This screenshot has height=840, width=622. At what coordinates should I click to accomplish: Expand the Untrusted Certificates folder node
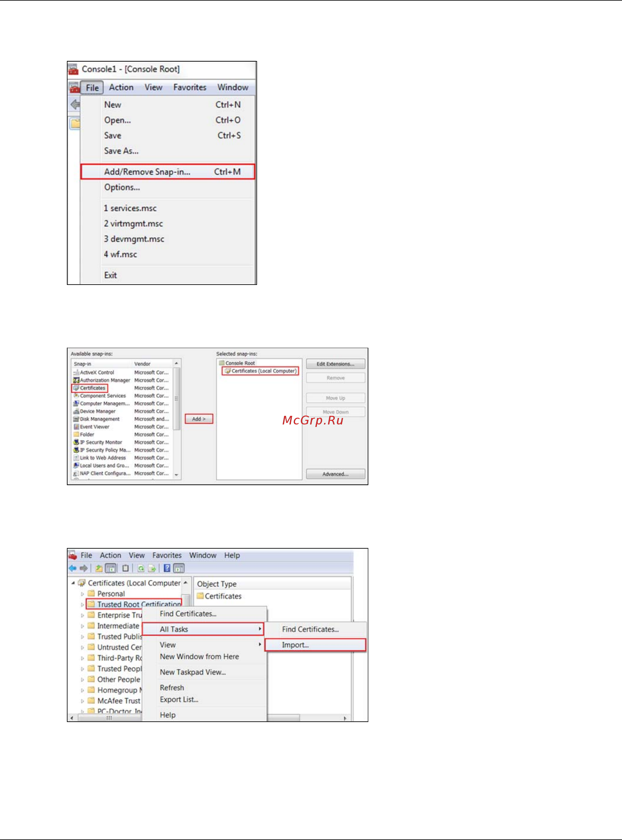click(x=83, y=647)
